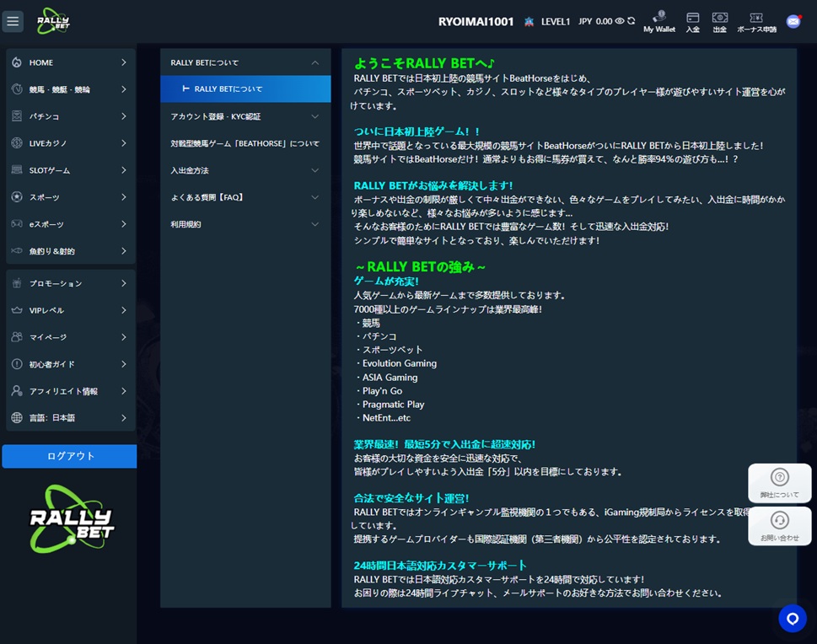This screenshot has height=644, width=817.
Task: Go to マイページ menu item
Action: click(x=71, y=336)
